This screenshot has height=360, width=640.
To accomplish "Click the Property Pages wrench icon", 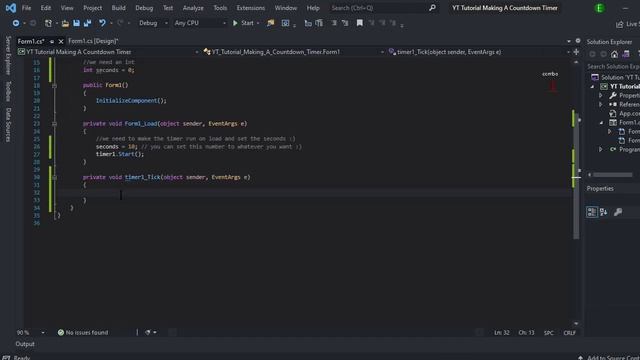I will click(x=618, y=212).
